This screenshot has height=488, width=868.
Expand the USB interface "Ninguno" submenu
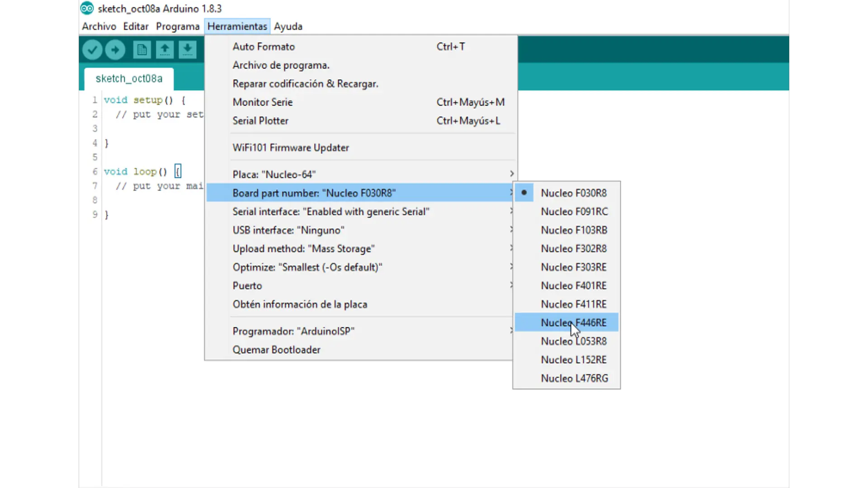click(360, 230)
